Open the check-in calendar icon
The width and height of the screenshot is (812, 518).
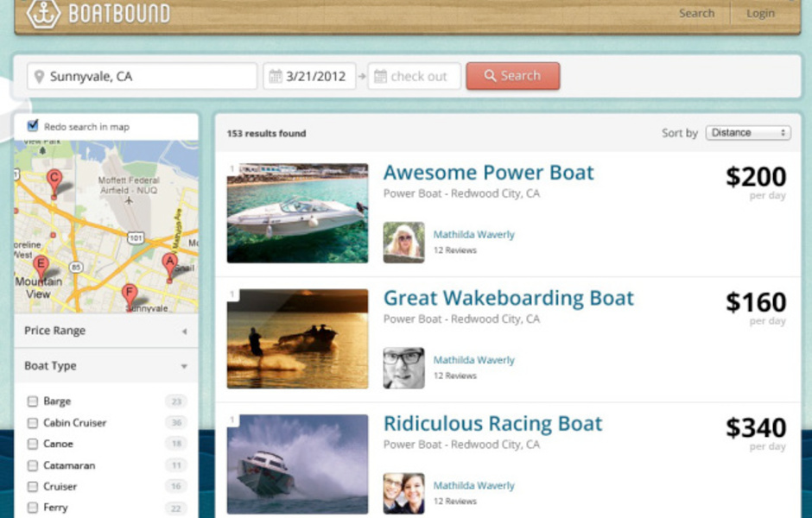(x=276, y=77)
